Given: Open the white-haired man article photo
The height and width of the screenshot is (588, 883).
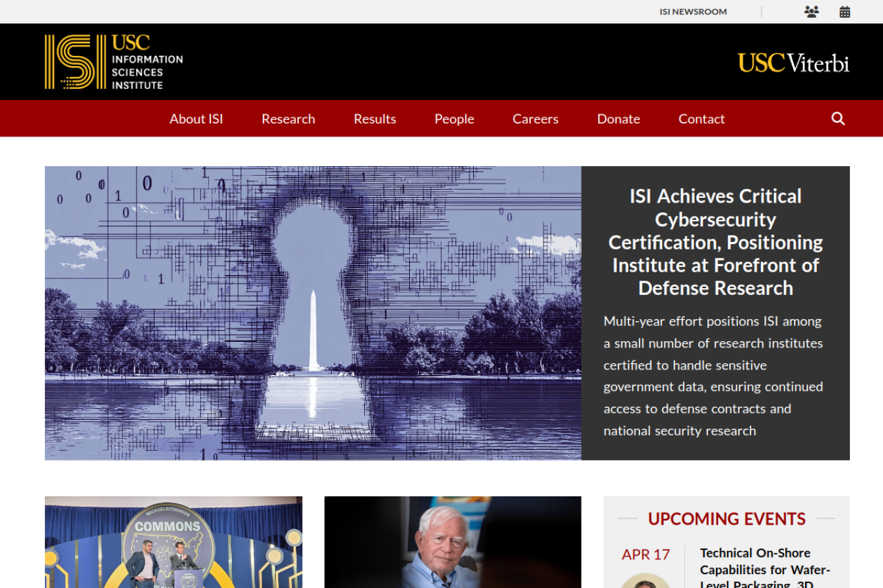Looking at the screenshot, I should (453, 542).
